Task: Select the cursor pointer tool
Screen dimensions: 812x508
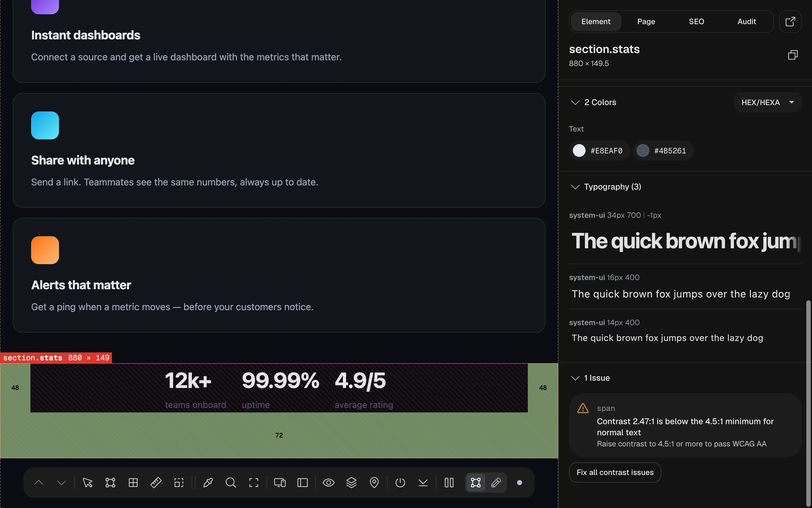Action: (x=88, y=483)
